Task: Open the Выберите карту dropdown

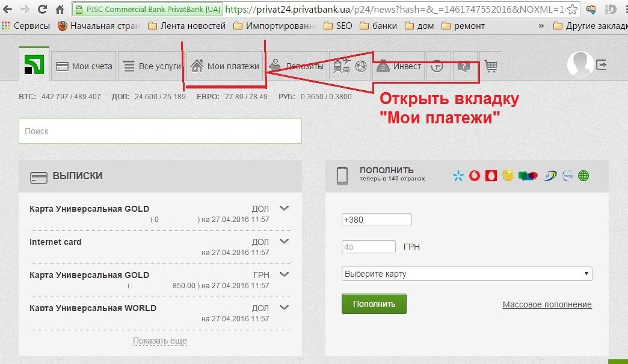Action: click(466, 274)
